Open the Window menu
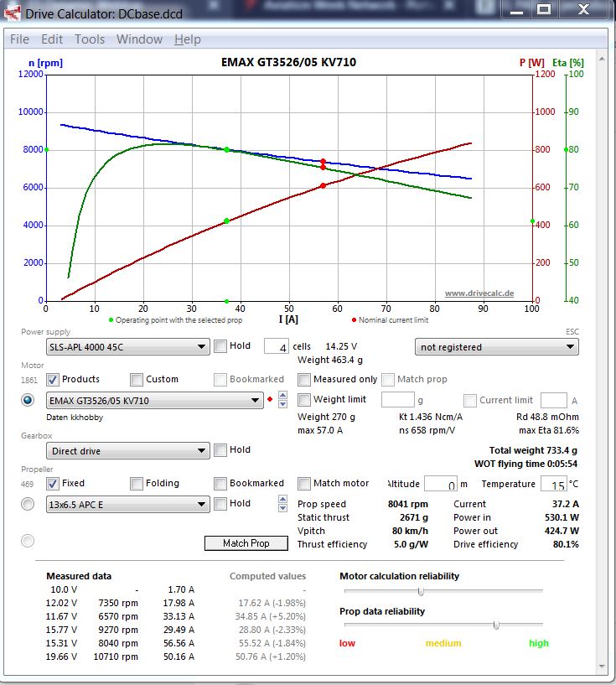 [x=139, y=39]
